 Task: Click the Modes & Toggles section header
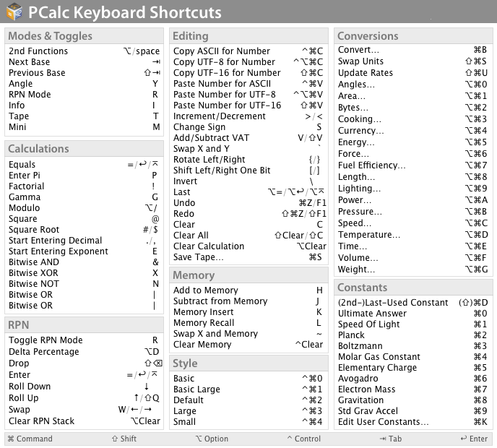click(x=50, y=36)
